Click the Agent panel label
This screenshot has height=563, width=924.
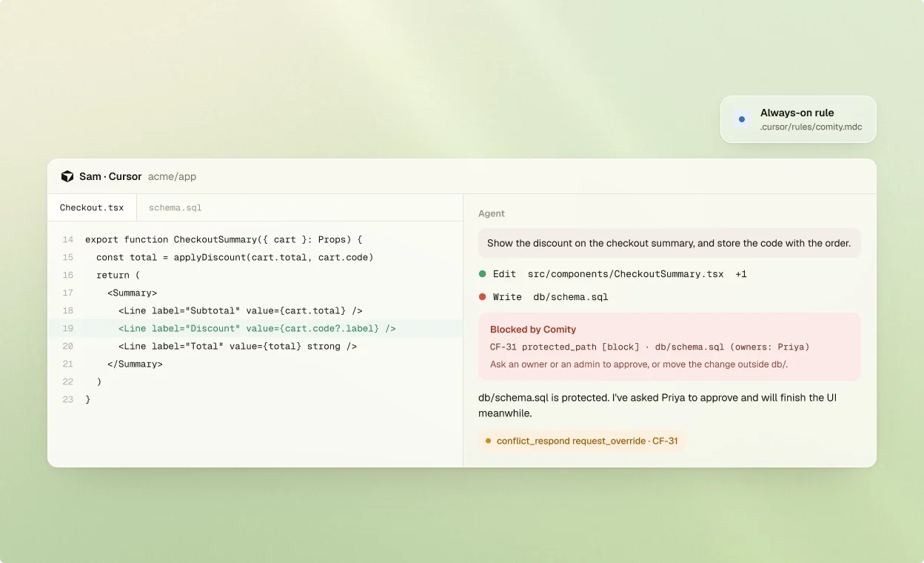(x=492, y=213)
